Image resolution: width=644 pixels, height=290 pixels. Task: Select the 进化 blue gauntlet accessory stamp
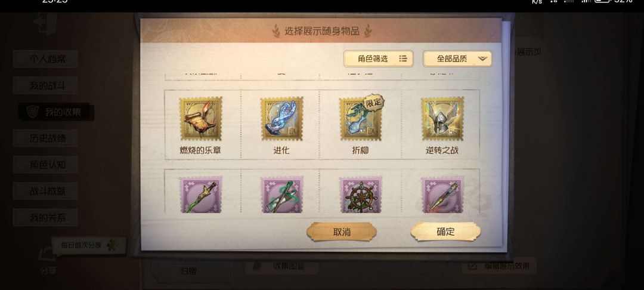click(281, 119)
